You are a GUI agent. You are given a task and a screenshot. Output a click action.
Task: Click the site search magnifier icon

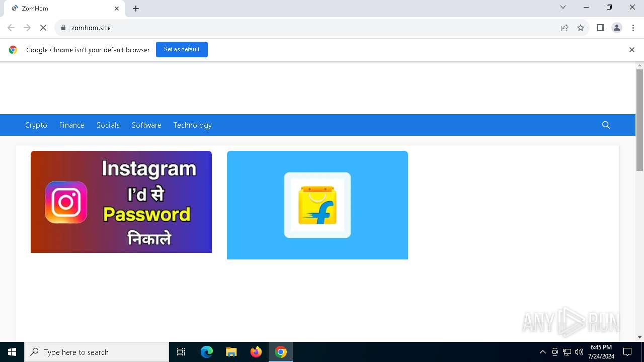606,125
